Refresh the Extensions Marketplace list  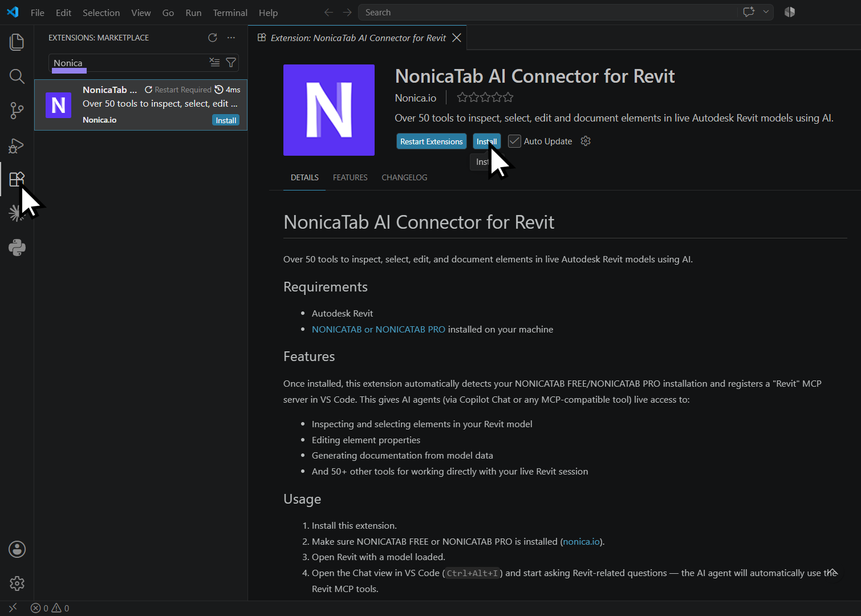click(213, 38)
